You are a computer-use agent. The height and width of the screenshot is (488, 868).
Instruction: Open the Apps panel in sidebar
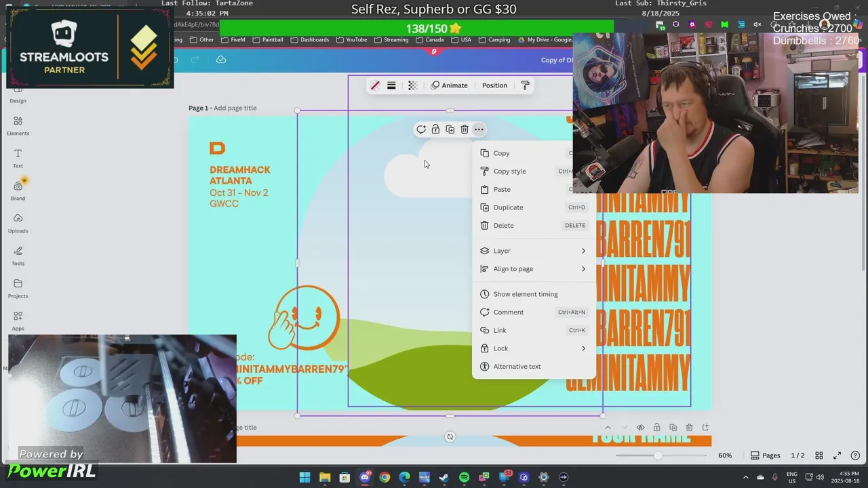[18, 321]
